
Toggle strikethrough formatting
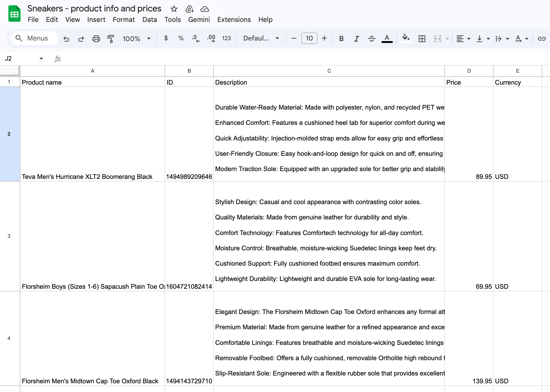point(372,38)
